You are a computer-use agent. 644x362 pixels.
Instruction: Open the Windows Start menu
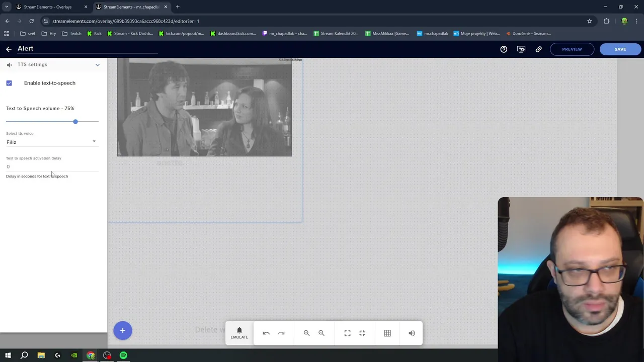tap(8, 355)
